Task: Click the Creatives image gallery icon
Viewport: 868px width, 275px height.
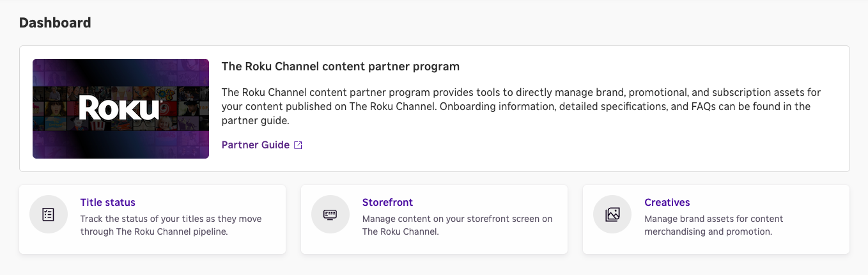Action: point(612,214)
